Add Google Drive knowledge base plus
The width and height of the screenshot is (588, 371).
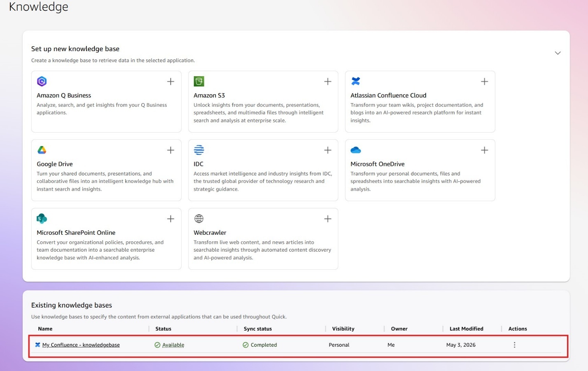point(170,150)
